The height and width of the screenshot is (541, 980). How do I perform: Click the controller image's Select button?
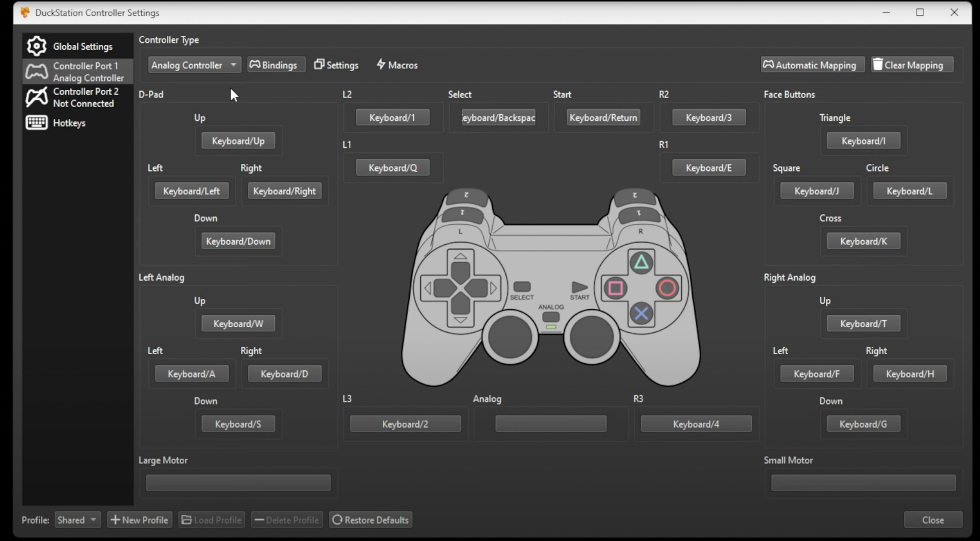522,286
